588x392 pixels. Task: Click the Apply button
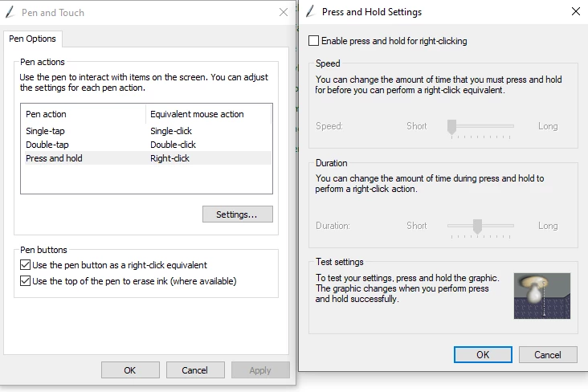(260, 370)
